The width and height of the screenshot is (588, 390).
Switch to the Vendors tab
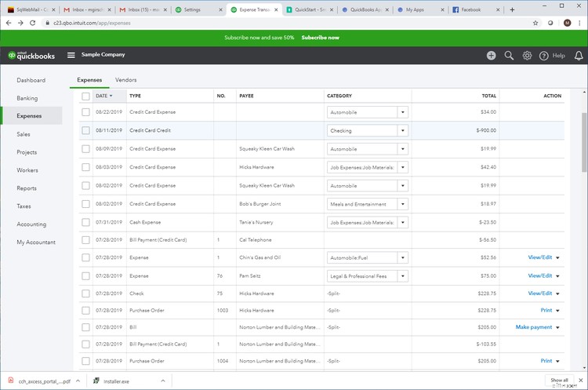click(x=125, y=80)
